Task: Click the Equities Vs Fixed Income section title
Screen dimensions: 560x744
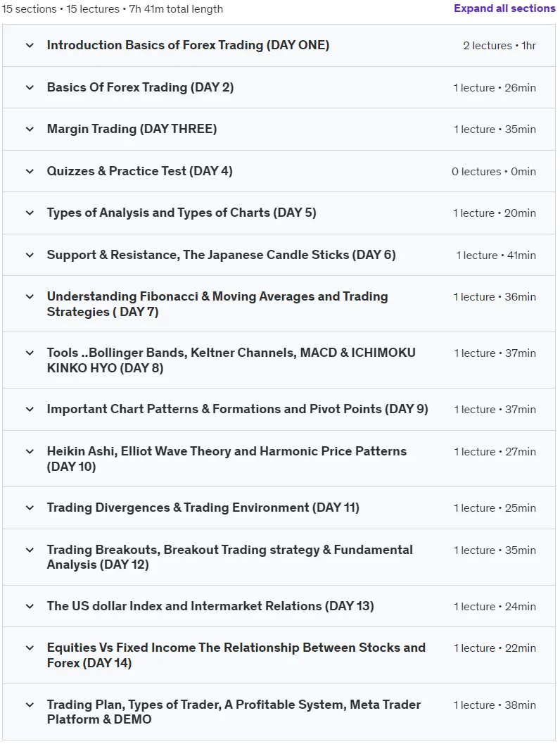Action: [x=236, y=655]
